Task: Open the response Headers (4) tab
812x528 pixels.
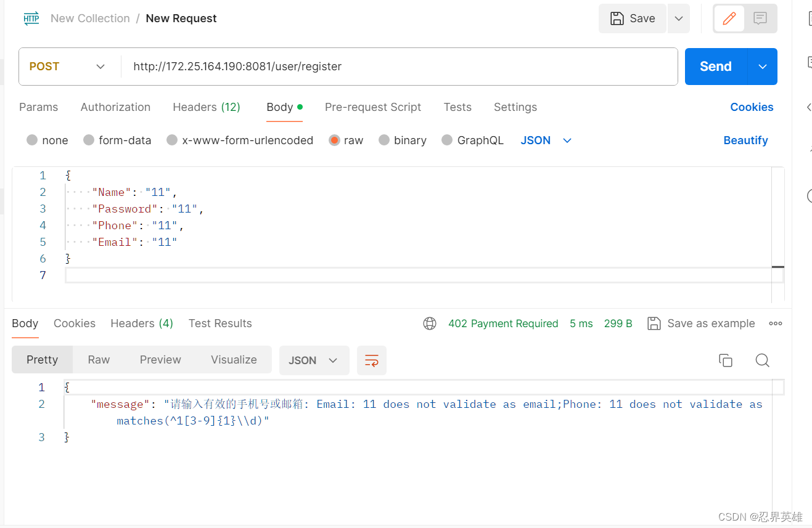Action: point(142,323)
